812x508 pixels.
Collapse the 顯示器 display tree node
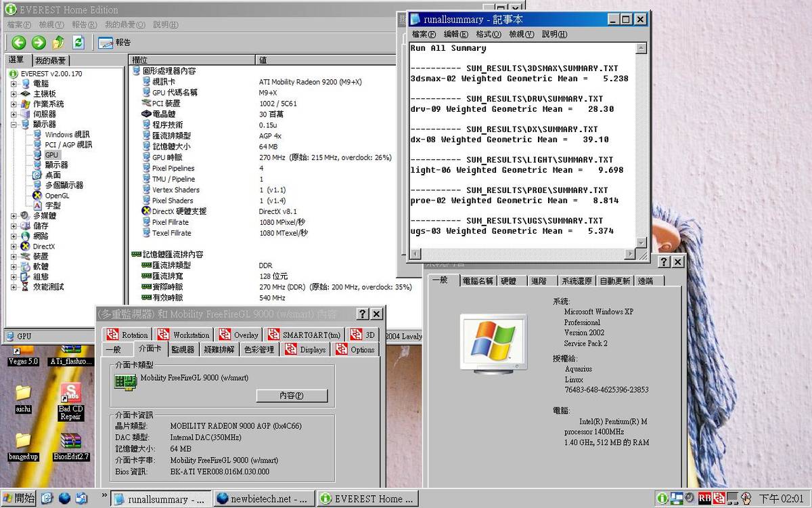click(14, 125)
